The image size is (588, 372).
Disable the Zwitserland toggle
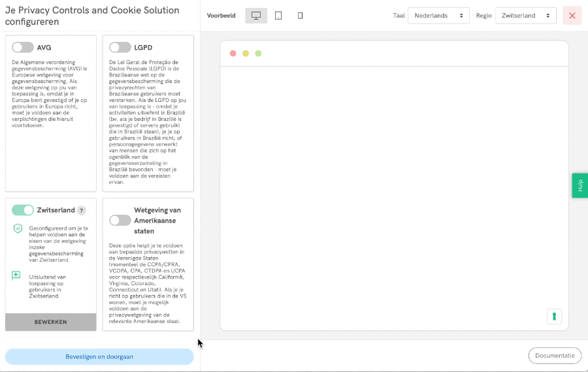tap(23, 210)
